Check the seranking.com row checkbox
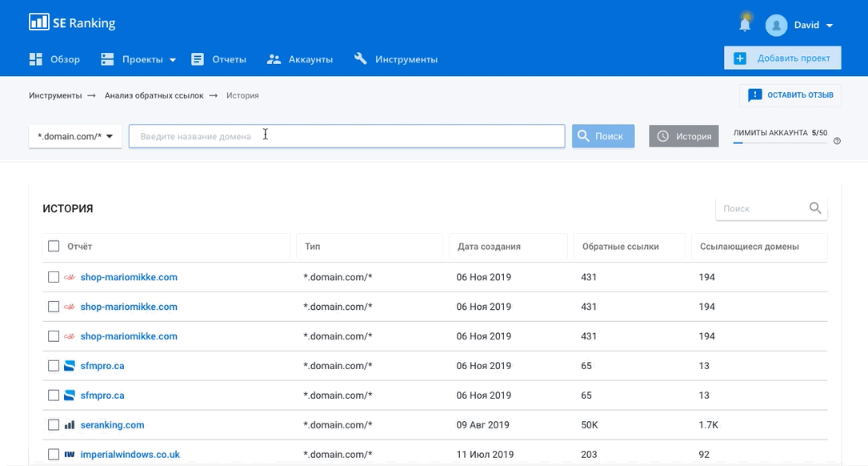The width and height of the screenshot is (868, 466). (x=54, y=425)
